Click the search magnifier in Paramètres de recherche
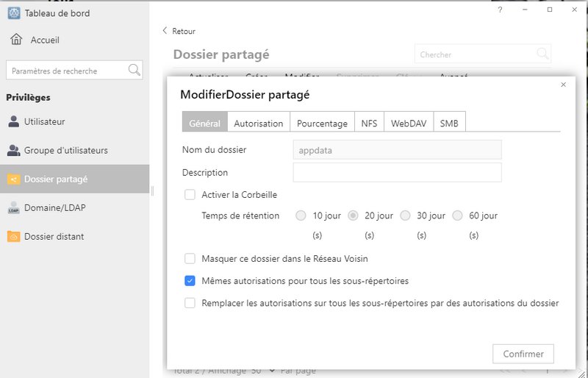This screenshot has height=378, width=588. click(x=134, y=71)
